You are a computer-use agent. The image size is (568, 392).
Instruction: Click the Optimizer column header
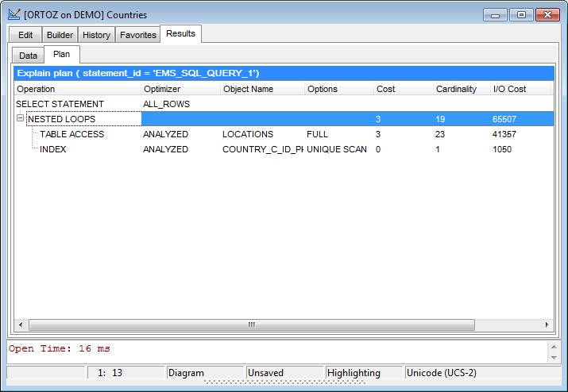pos(180,89)
